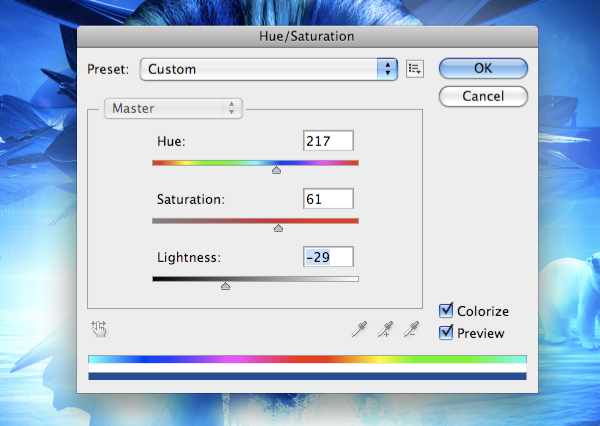Click the Lightness value field -29

tap(328, 256)
